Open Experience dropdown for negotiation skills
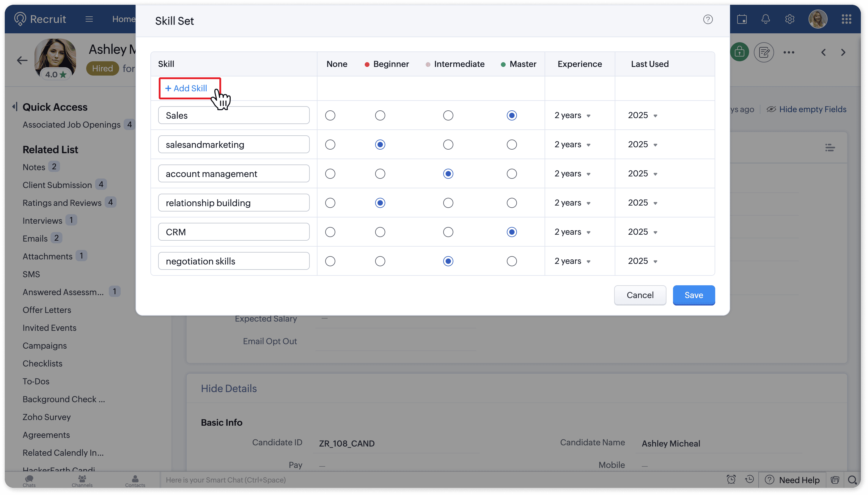 pos(573,261)
